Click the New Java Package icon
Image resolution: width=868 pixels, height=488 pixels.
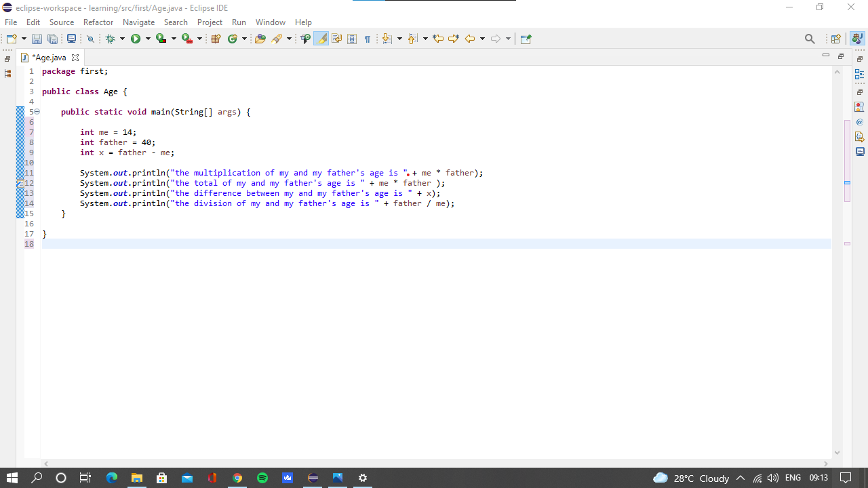pyautogui.click(x=216, y=39)
